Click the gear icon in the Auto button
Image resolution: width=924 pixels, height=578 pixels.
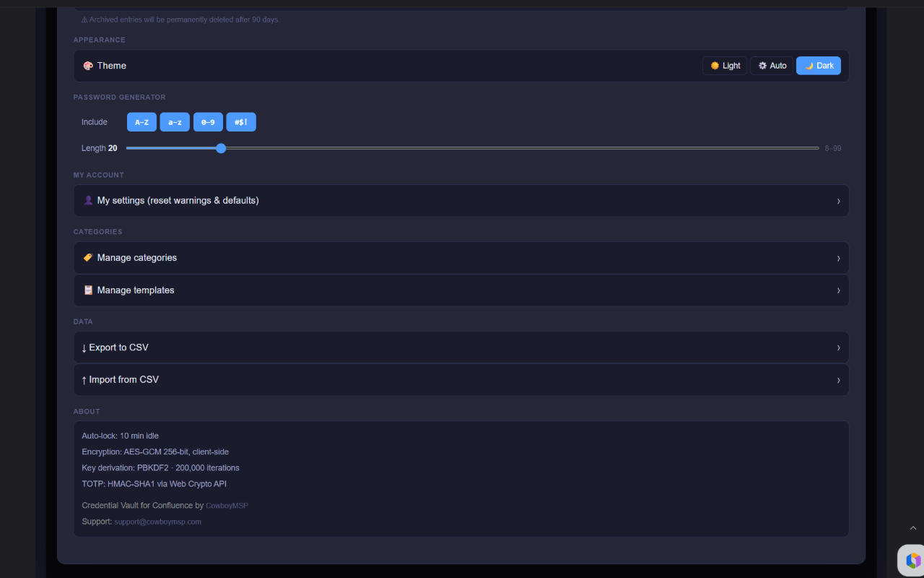point(762,66)
